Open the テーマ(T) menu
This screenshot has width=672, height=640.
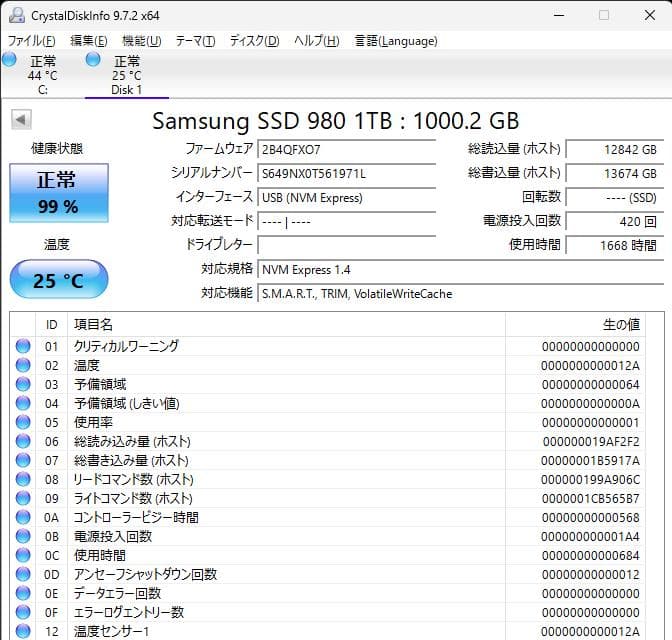coord(195,41)
